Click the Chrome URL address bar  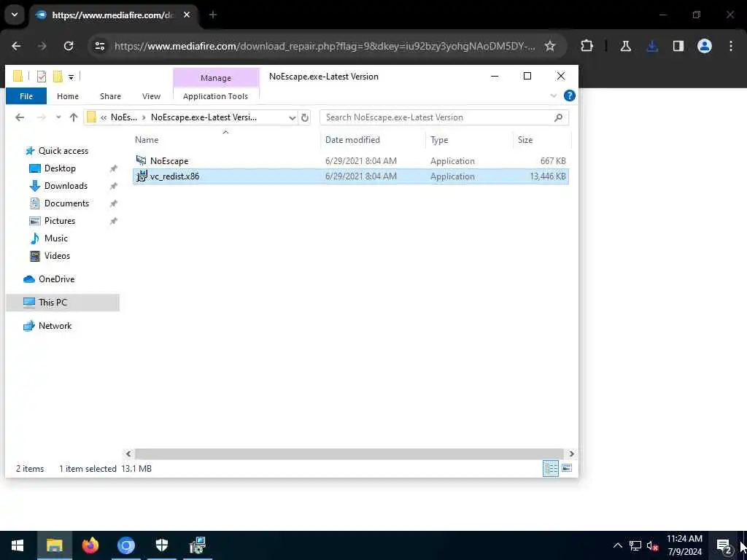325,46
